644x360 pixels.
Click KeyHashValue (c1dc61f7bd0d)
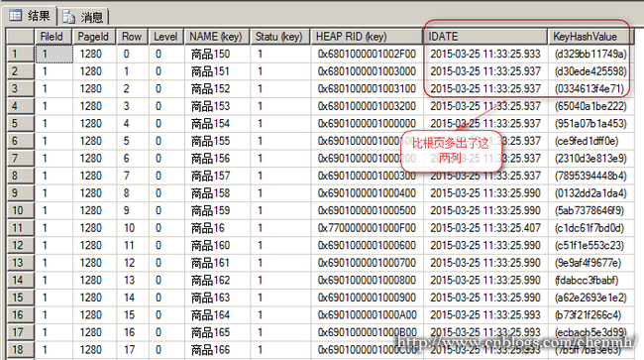point(591,228)
